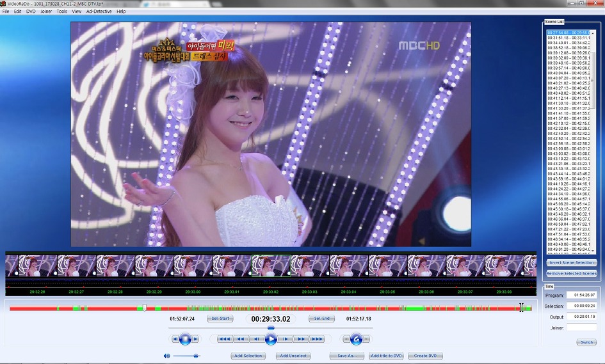Click Create DVD button
Image resolution: width=605 pixels, height=364 pixels.
tap(425, 356)
